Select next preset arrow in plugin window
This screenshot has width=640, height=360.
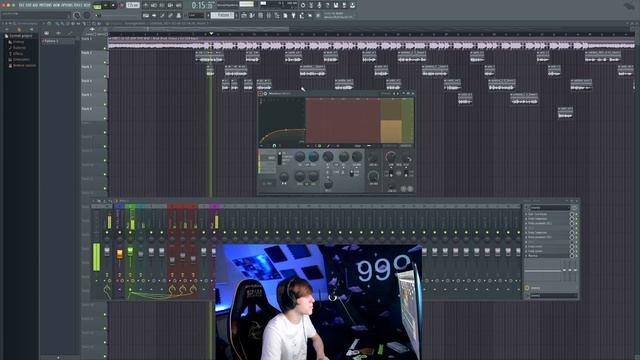coord(398,93)
